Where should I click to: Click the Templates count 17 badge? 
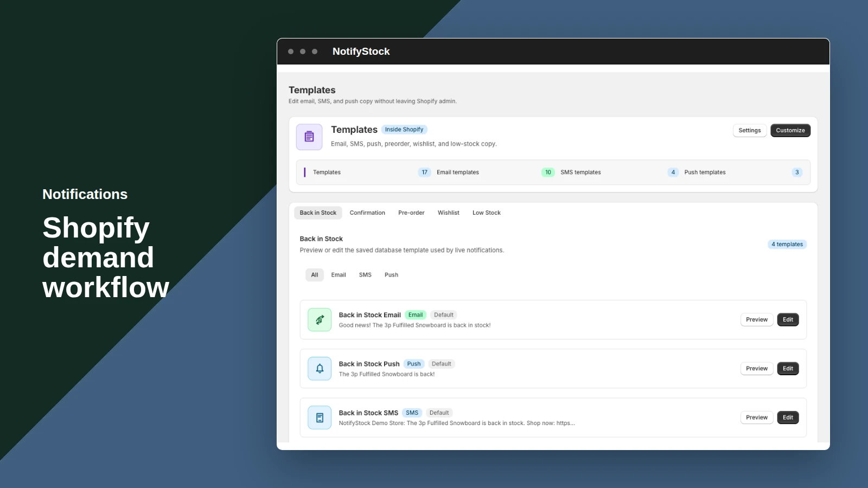point(424,172)
